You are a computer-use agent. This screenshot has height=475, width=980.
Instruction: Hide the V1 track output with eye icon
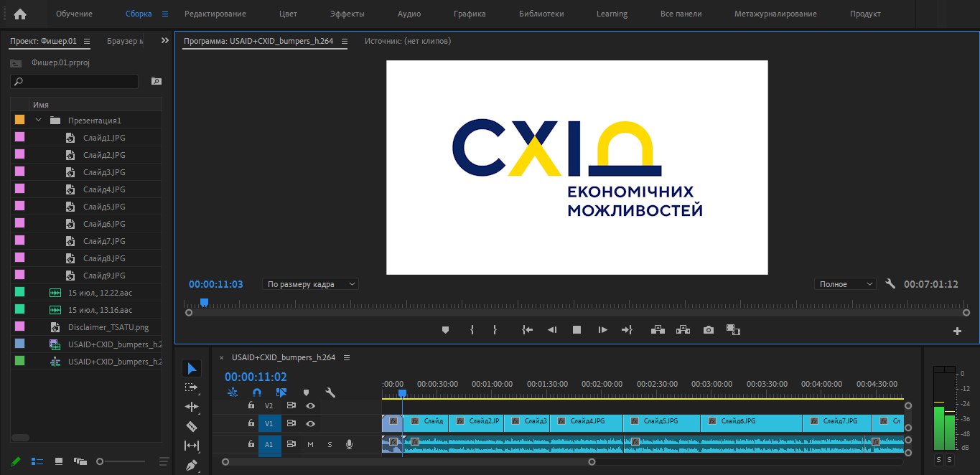[310, 424]
